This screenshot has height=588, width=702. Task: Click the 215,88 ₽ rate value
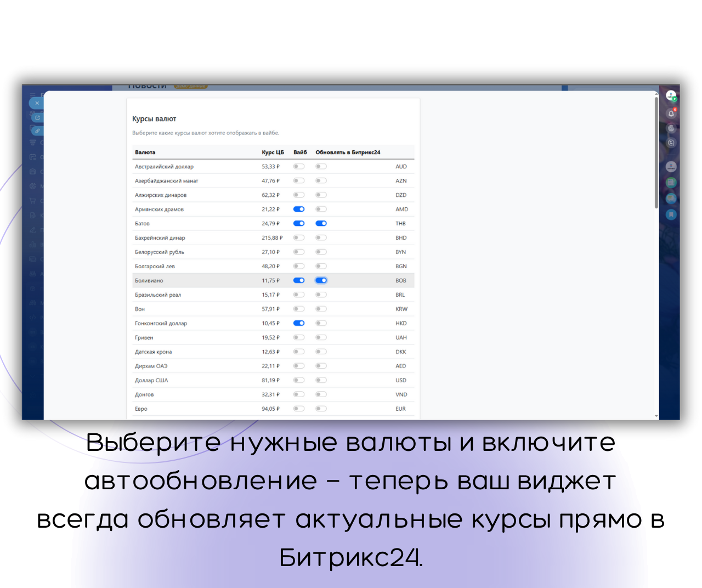tap(272, 238)
